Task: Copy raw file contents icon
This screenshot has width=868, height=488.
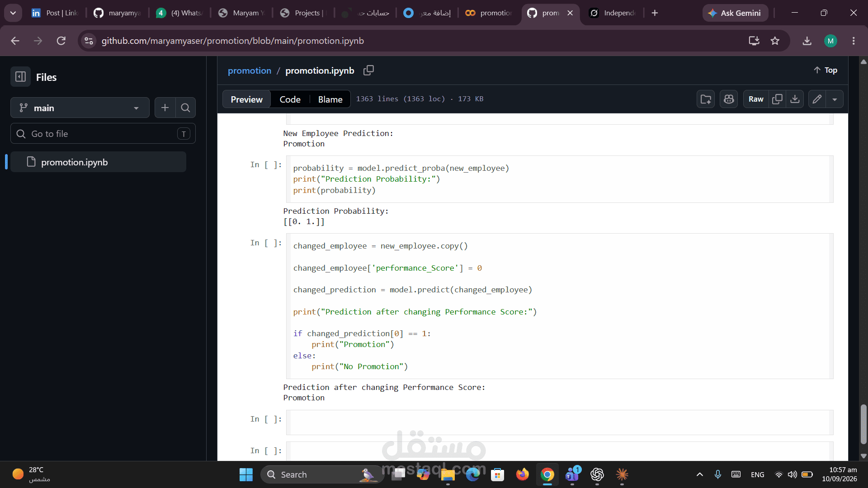Action: click(x=777, y=99)
